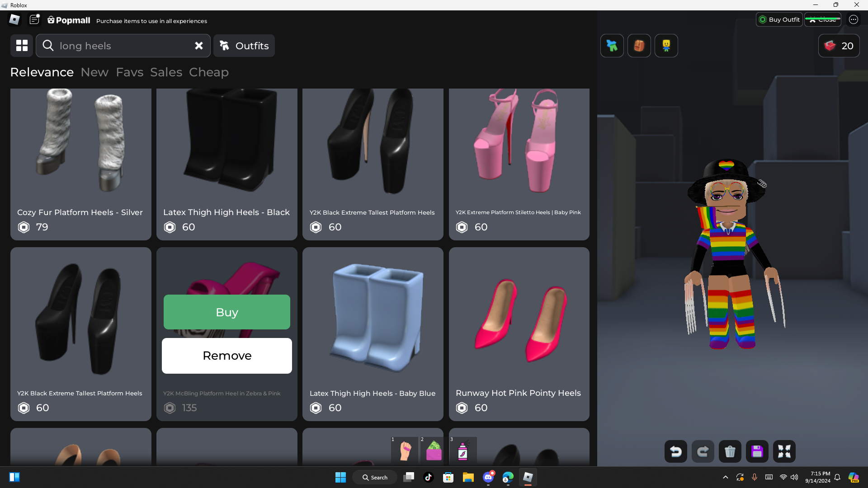Select the Favs sorting tab
Viewport: 868px width, 488px height.
click(x=129, y=72)
